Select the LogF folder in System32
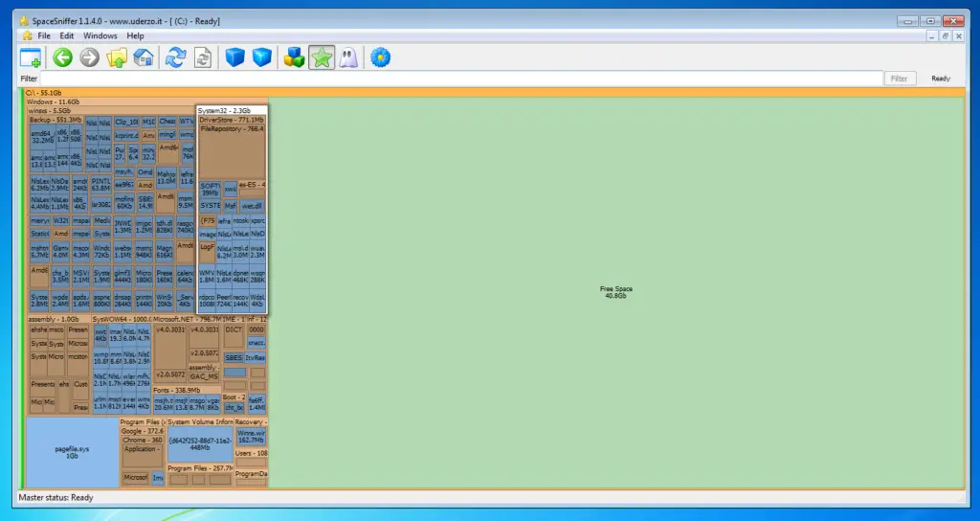The width and height of the screenshot is (980, 521). 208,252
